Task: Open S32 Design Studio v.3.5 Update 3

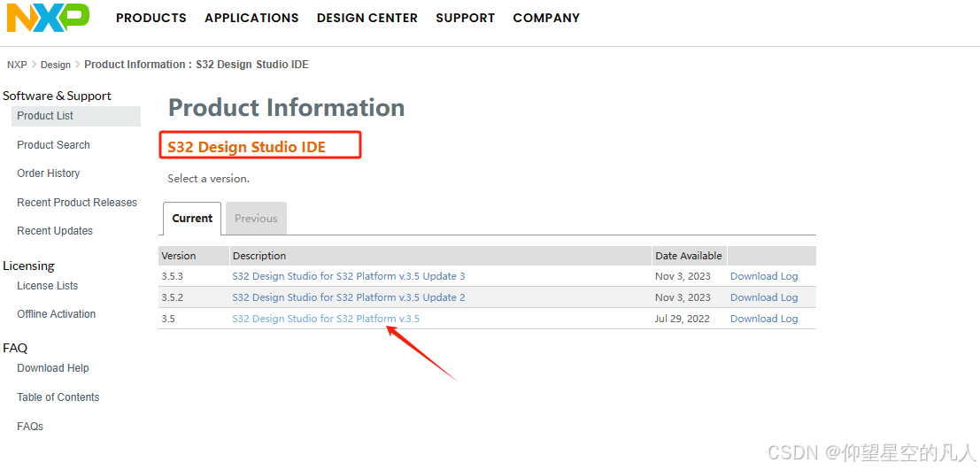Action: coord(348,276)
